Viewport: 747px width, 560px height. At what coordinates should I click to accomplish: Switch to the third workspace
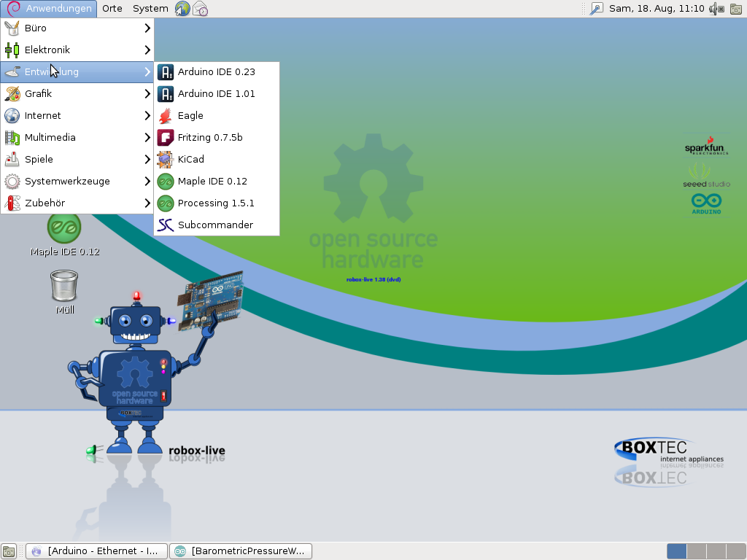tap(716, 551)
